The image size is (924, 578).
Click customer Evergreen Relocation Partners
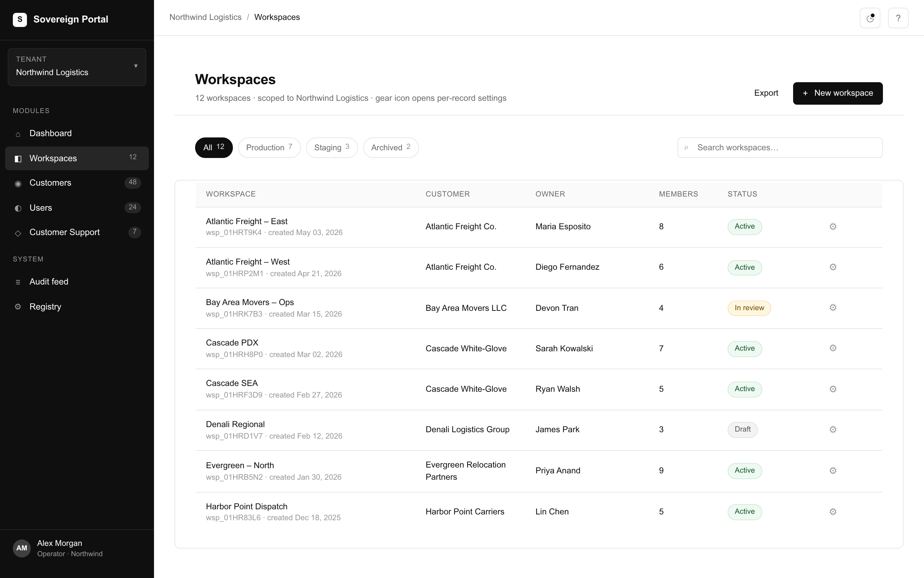(x=466, y=471)
